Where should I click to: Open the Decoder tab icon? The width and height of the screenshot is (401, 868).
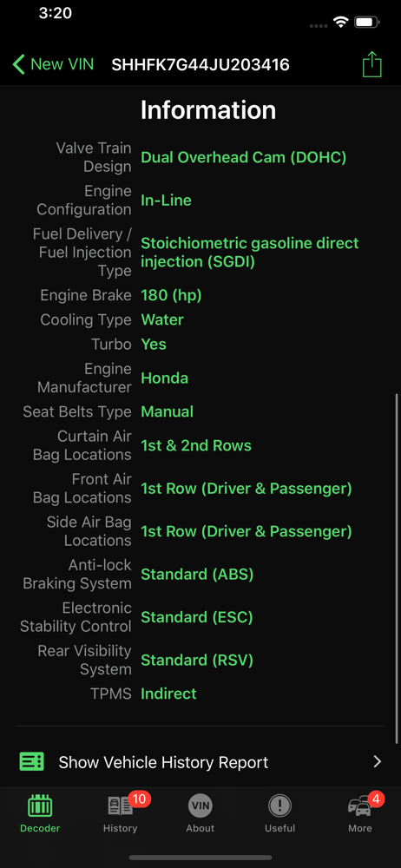tap(40, 806)
